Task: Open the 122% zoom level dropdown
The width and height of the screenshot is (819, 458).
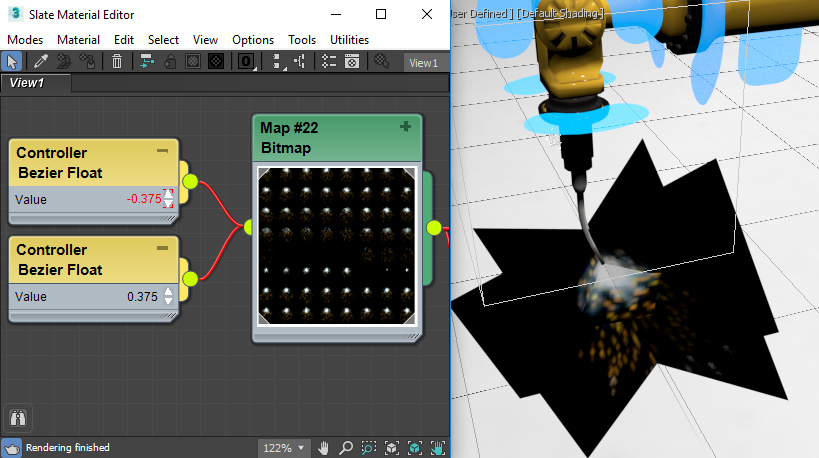Action: [283, 448]
